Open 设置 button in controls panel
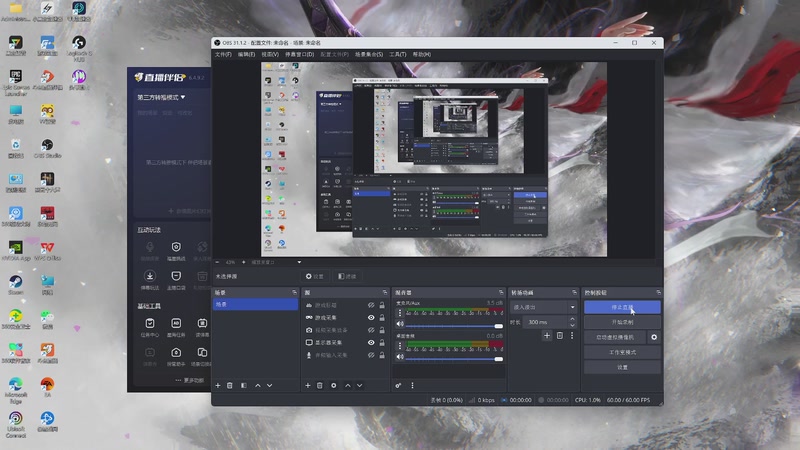 (622, 367)
